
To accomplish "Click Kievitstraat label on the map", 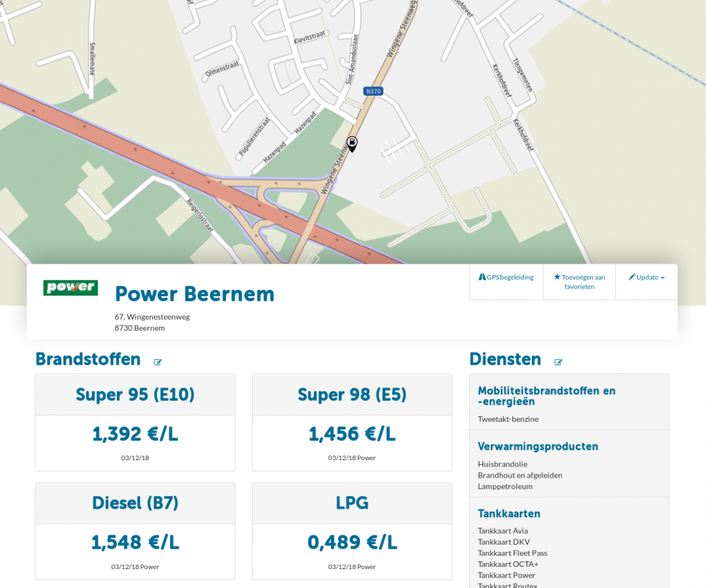I will [309, 38].
